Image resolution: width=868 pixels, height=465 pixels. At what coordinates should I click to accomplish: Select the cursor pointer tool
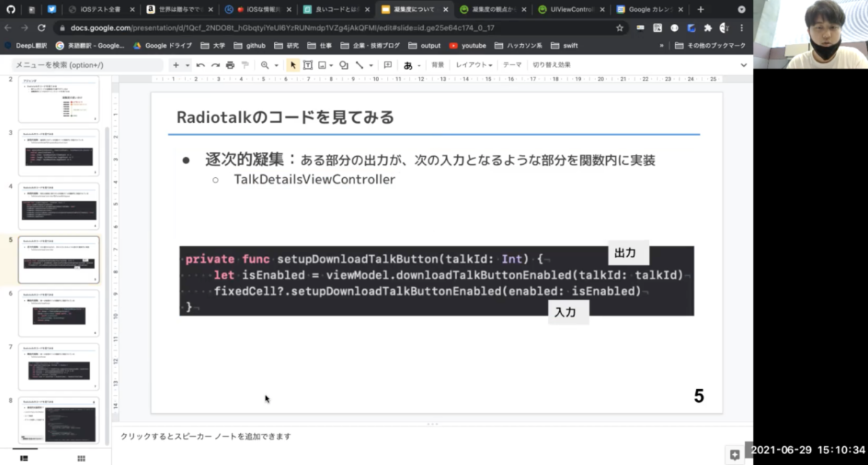[x=293, y=65]
